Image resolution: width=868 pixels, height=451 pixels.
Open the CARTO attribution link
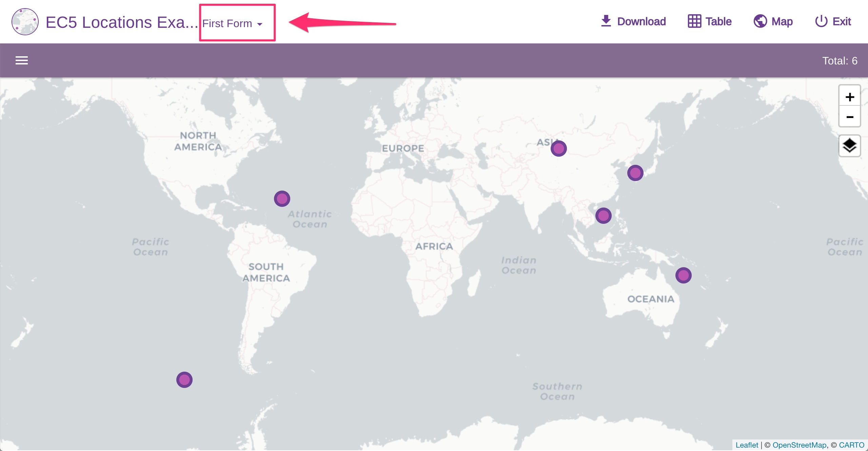[851, 445]
